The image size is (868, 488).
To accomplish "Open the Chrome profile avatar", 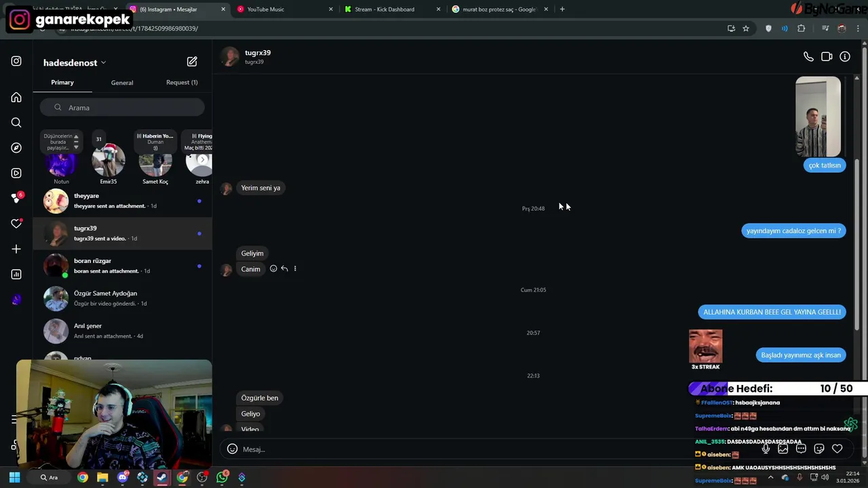I will [842, 28].
